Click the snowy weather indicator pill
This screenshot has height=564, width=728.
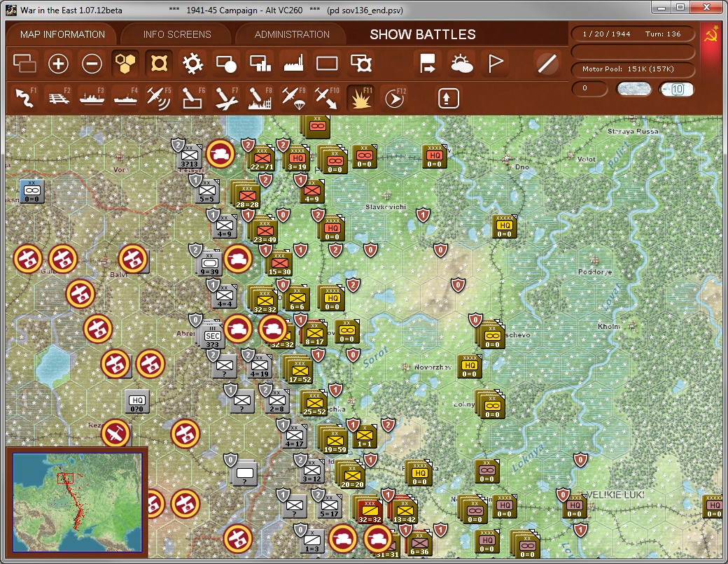633,89
